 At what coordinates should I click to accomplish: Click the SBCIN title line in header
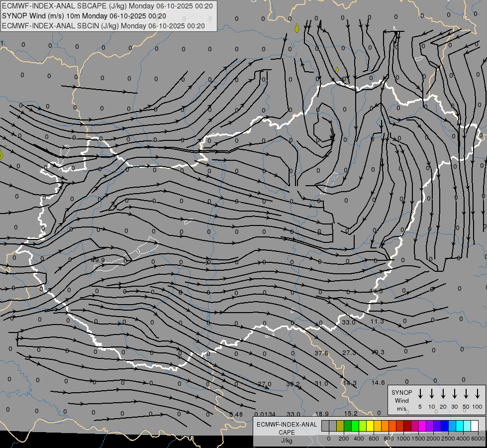[x=103, y=26]
